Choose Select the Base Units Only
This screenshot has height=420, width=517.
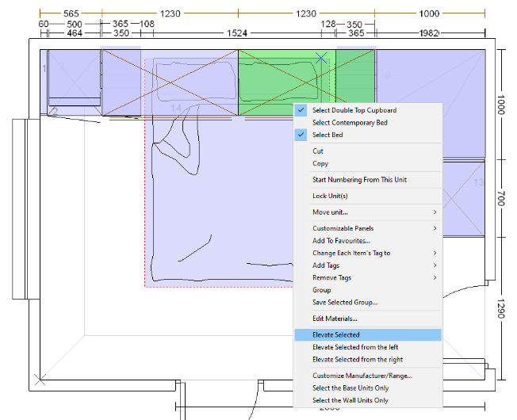tap(368, 388)
